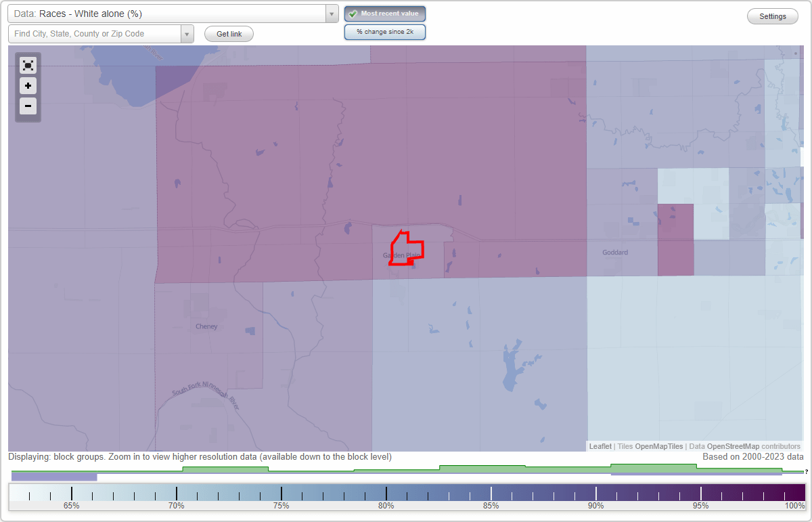Switch to % change since 2k view
The image size is (812, 522).
point(385,31)
